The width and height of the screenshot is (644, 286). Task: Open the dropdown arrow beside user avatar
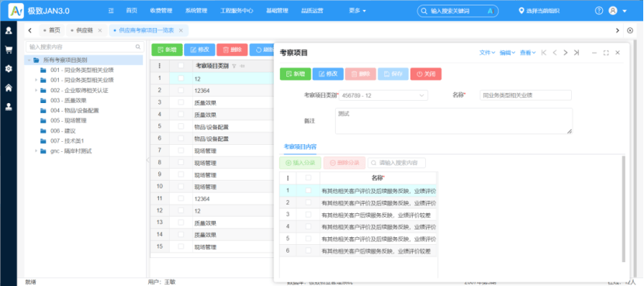point(625,11)
